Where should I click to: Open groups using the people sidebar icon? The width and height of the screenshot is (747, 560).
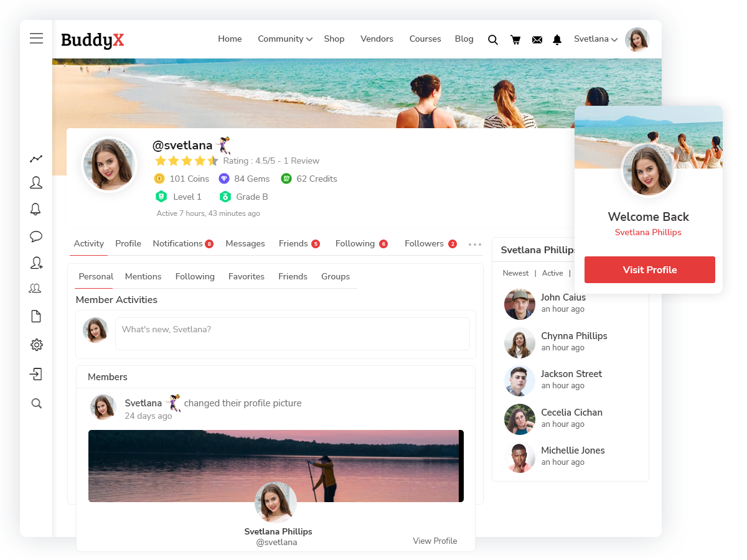(x=36, y=287)
